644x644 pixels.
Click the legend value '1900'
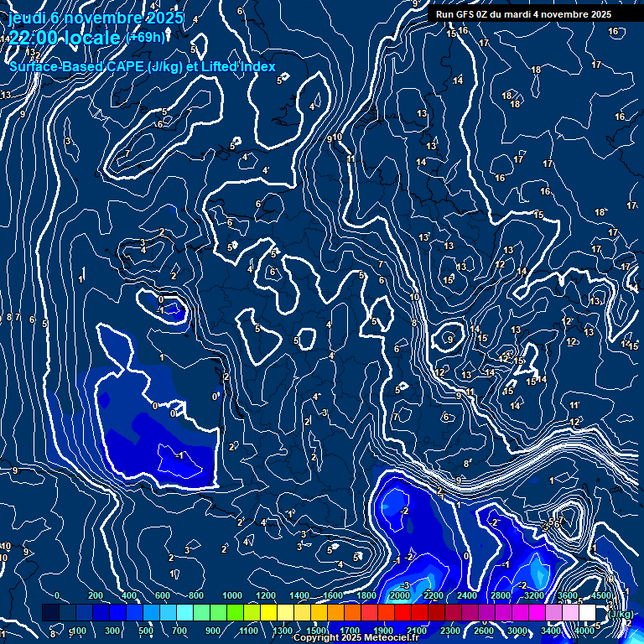(383, 631)
